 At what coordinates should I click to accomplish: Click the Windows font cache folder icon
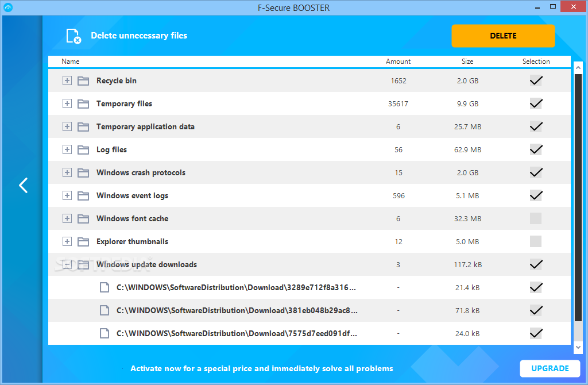[x=83, y=219]
